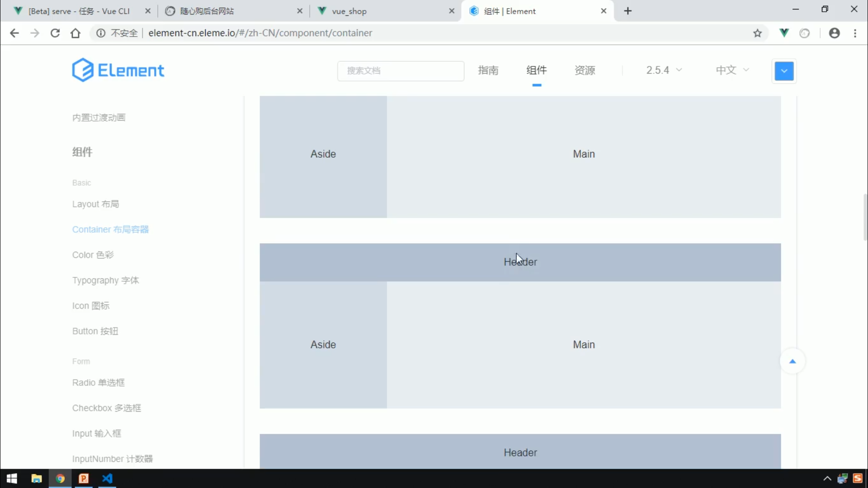Click the Sogou input tray icon
Image resolution: width=868 pixels, height=488 pixels.
coord(858,479)
